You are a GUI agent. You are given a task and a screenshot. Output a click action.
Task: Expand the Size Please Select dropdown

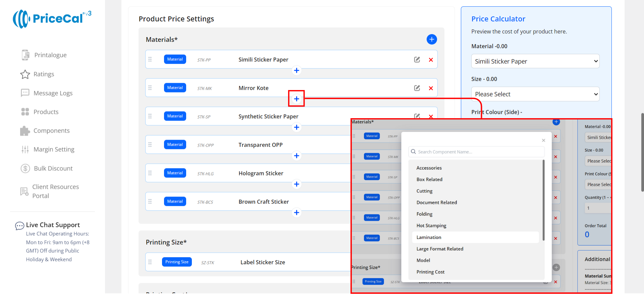point(535,94)
